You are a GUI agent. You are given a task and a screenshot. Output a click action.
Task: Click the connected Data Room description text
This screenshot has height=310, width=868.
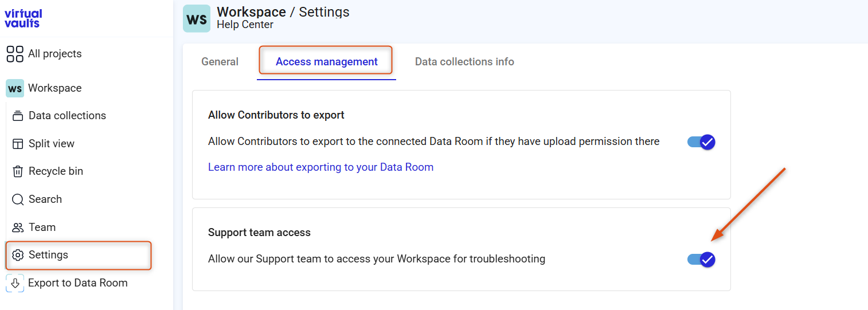tap(433, 142)
